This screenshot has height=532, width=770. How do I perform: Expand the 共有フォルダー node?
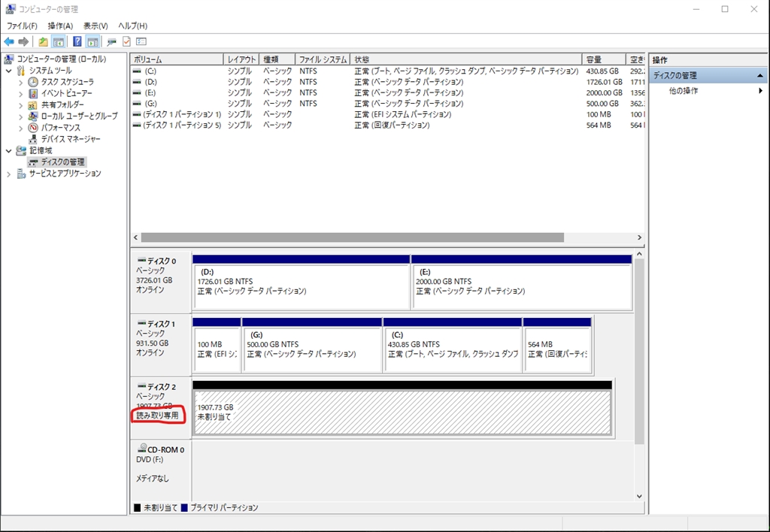(20, 105)
